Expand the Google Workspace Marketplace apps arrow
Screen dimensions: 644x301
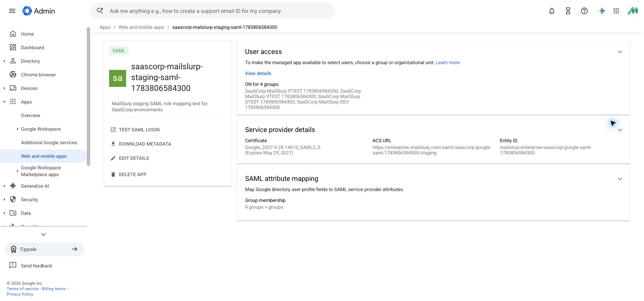pyautogui.click(x=18, y=171)
